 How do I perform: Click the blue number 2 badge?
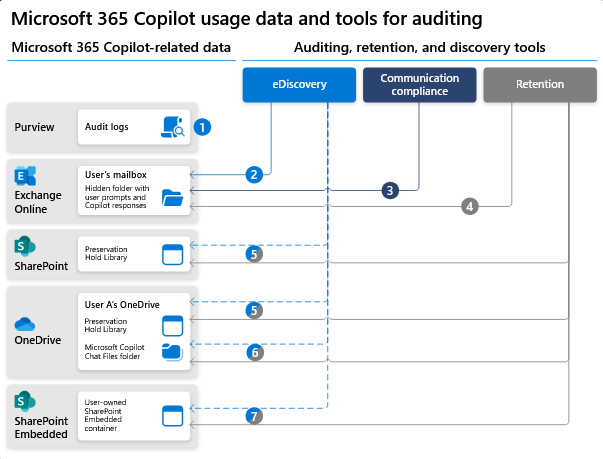click(x=255, y=175)
